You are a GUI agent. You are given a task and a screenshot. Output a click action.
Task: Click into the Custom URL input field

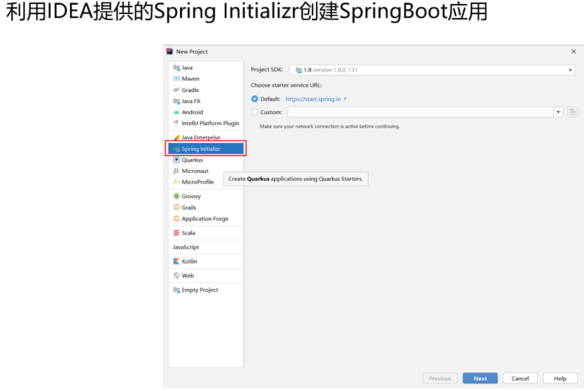click(x=421, y=112)
